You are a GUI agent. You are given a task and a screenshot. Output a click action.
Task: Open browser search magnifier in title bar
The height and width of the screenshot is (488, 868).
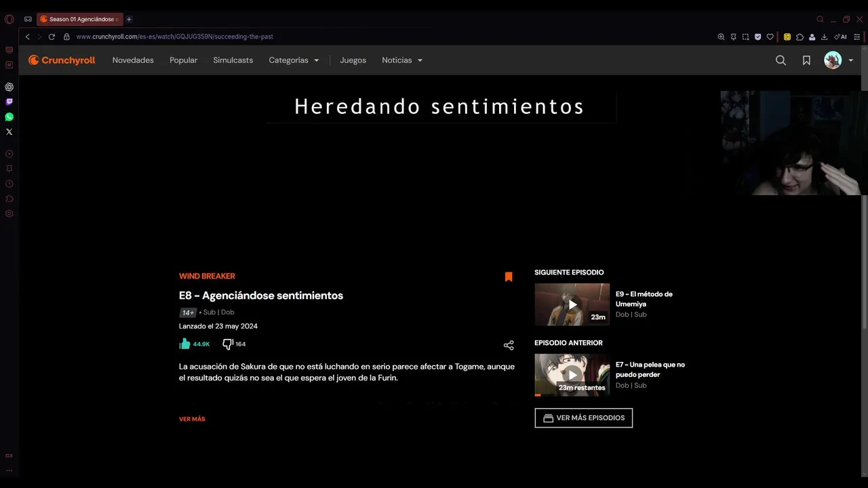pos(820,19)
